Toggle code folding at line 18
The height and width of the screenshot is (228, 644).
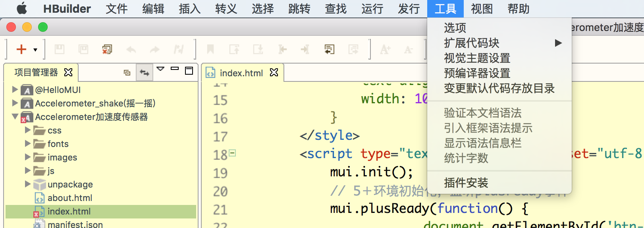(233, 153)
